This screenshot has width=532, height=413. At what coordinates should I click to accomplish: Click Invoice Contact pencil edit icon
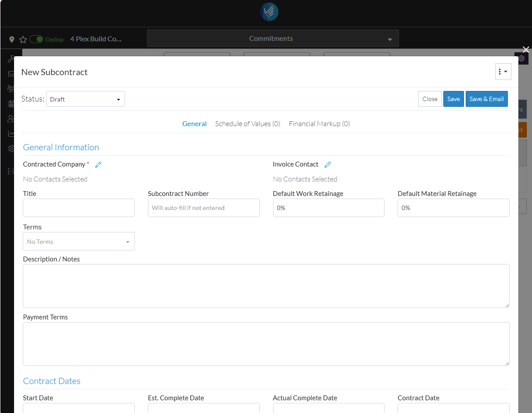pyautogui.click(x=327, y=164)
